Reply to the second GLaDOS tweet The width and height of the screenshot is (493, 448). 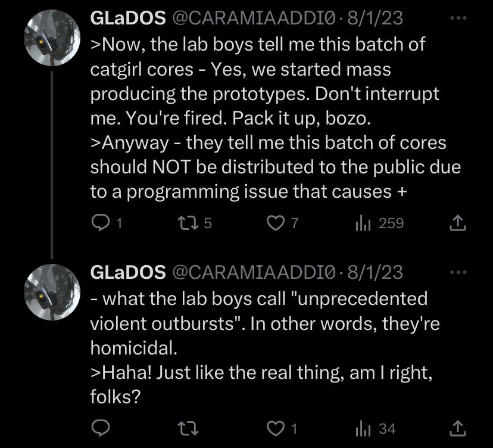101,427
